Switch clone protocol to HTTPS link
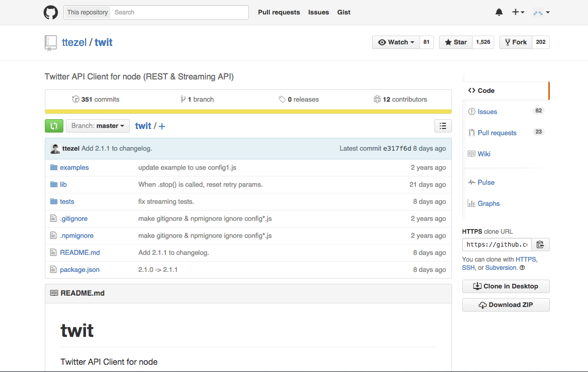 pyautogui.click(x=526, y=260)
